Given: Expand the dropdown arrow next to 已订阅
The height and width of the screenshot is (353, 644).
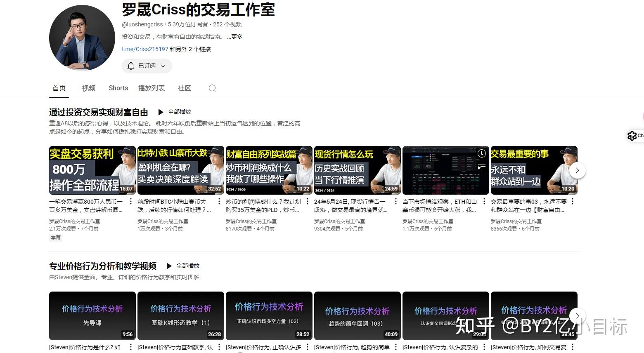Looking at the screenshot, I should (163, 66).
